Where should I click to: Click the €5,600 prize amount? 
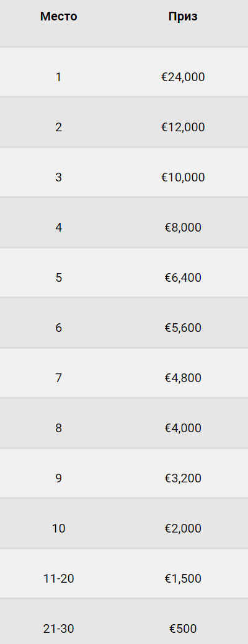click(183, 328)
